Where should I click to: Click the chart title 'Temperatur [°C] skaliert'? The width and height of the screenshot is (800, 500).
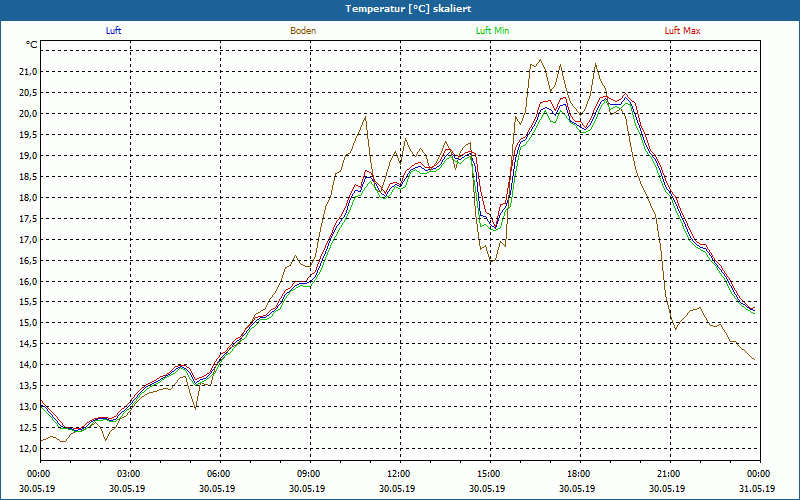(x=408, y=9)
